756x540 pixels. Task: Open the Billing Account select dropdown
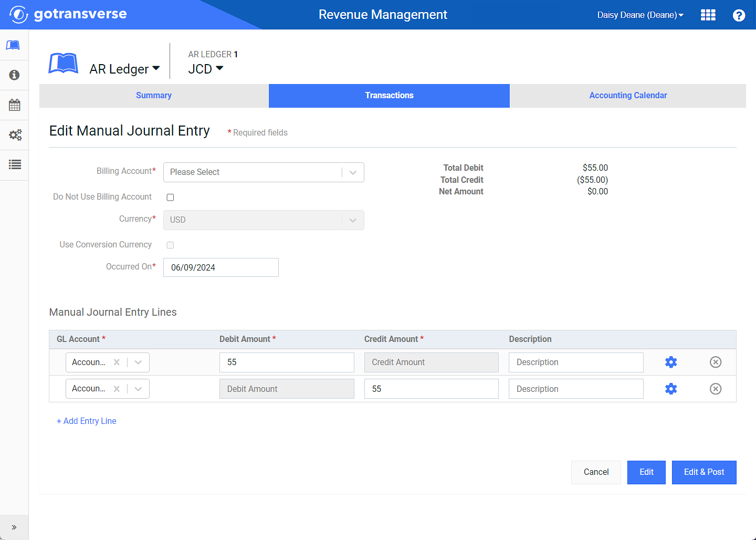click(x=264, y=172)
